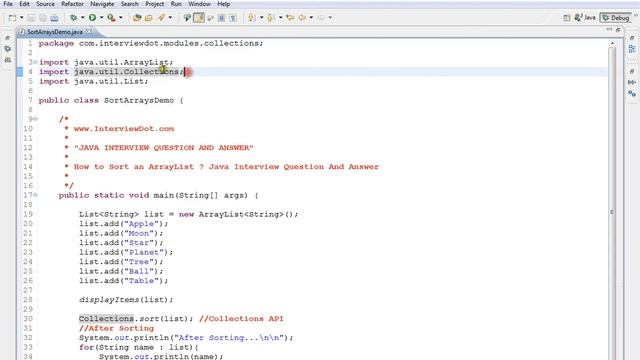Click the Save toolbar icon
Image resolution: width=640 pixels, height=360 pixels.
click(31, 18)
